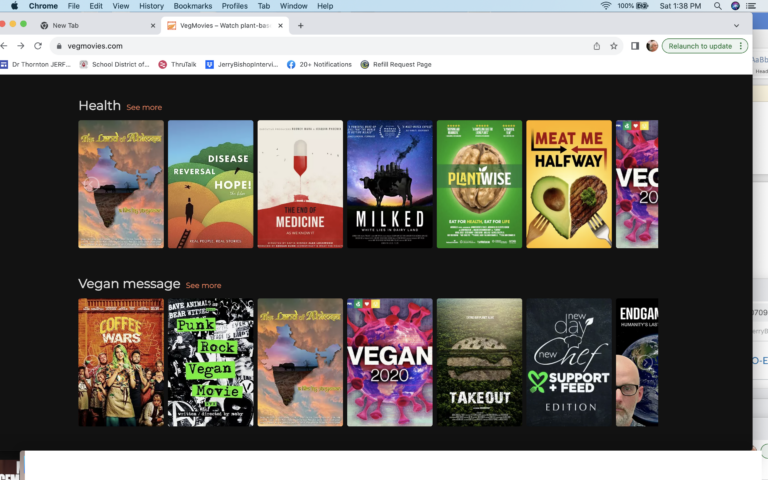Screen dimensions: 768x480
Task: Open JerryBishopIntervi bookmark
Action: tap(241, 64)
